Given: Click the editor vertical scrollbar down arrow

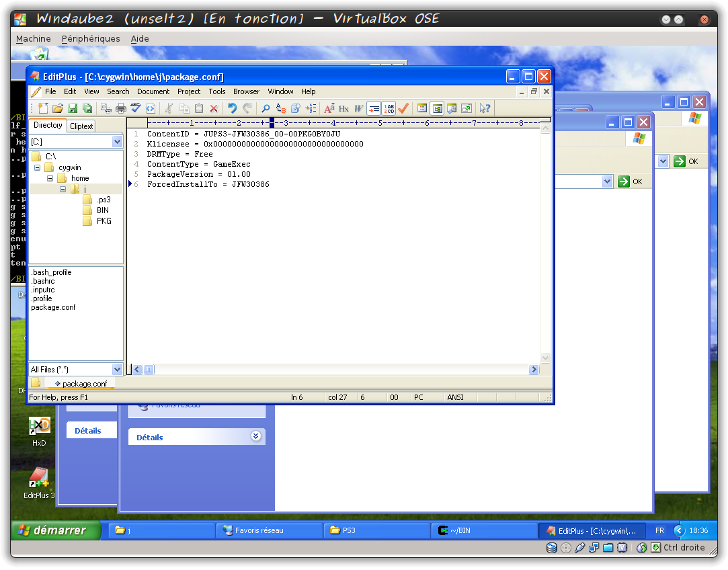Looking at the screenshot, I should (x=546, y=358).
